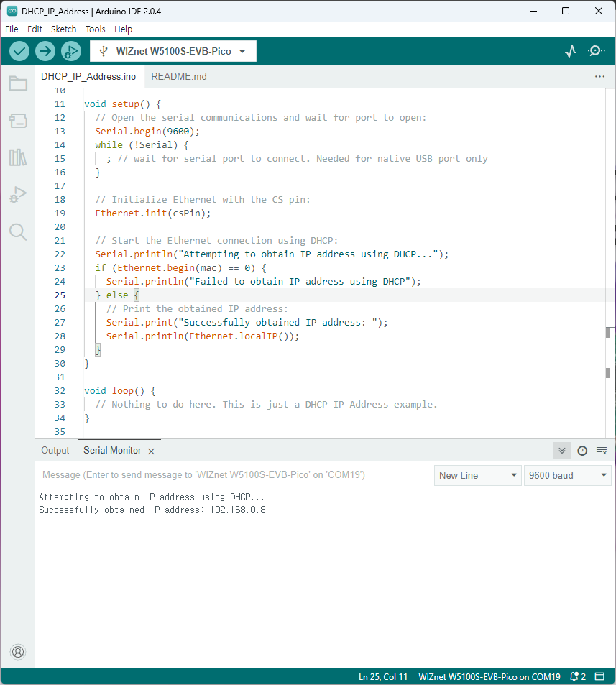Image resolution: width=616 pixels, height=685 pixels.
Task: Close the Serial Monitor tab
Action: coord(150,450)
